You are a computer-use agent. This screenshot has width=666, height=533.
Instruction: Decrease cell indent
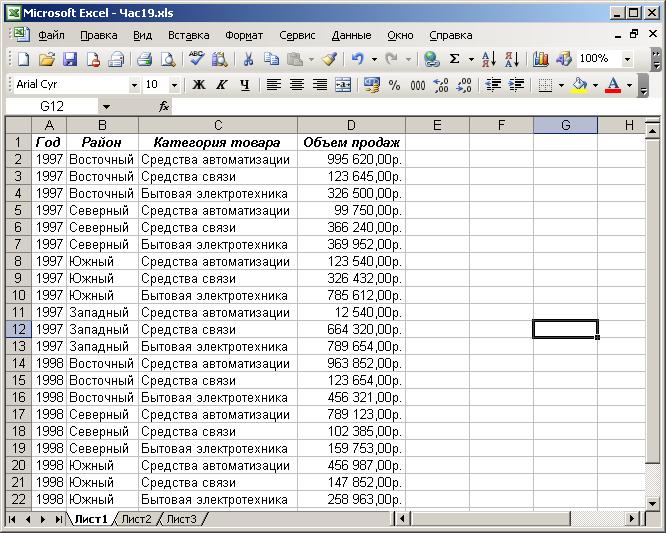[493, 85]
